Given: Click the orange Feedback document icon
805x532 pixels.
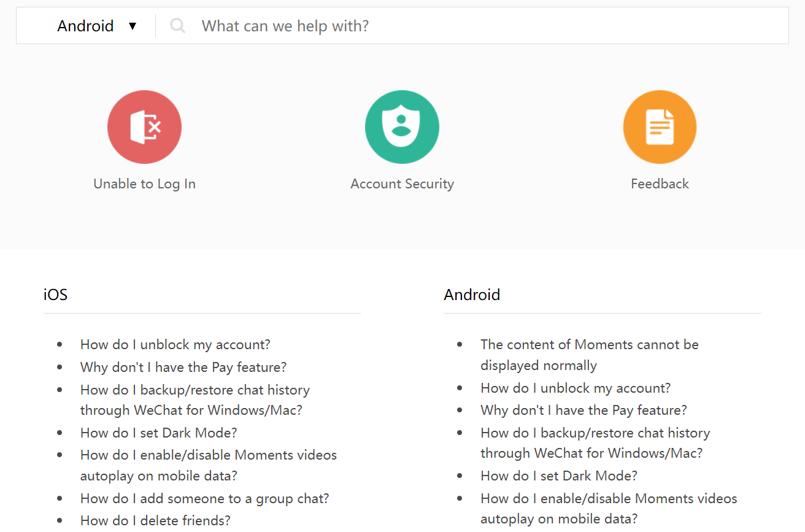Looking at the screenshot, I should tap(660, 127).
